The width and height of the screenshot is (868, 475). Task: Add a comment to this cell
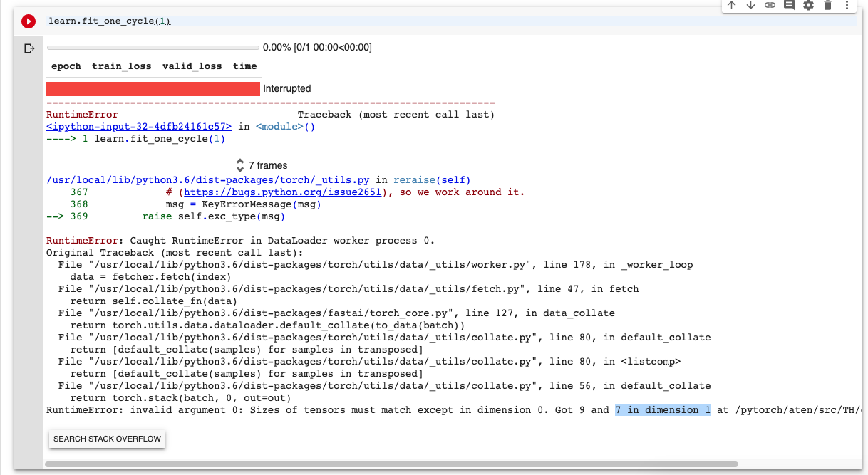pyautogui.click(x=789, y=5)
